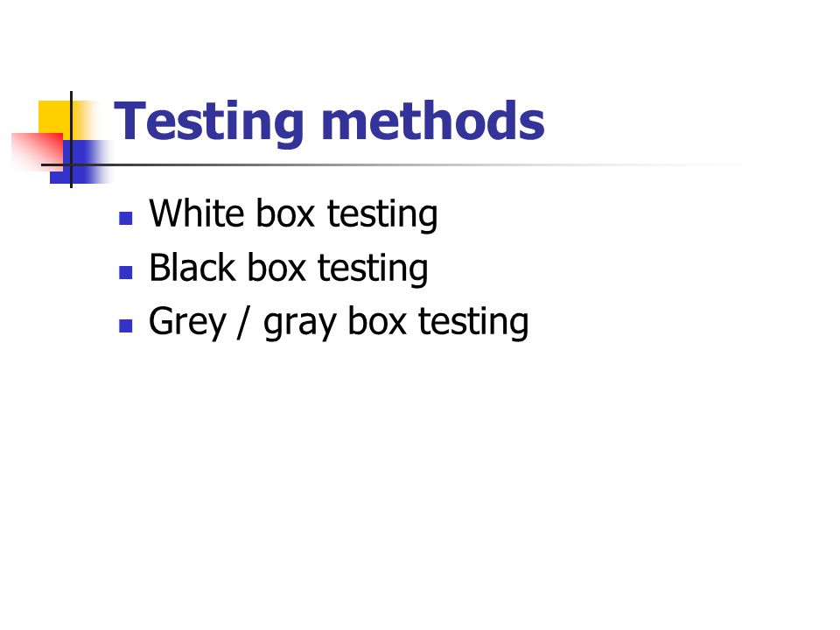This screenshot has height=630, width=840.
Task: Click the word 'Grey' in the third bullet
Action: [x=187, y=323]
